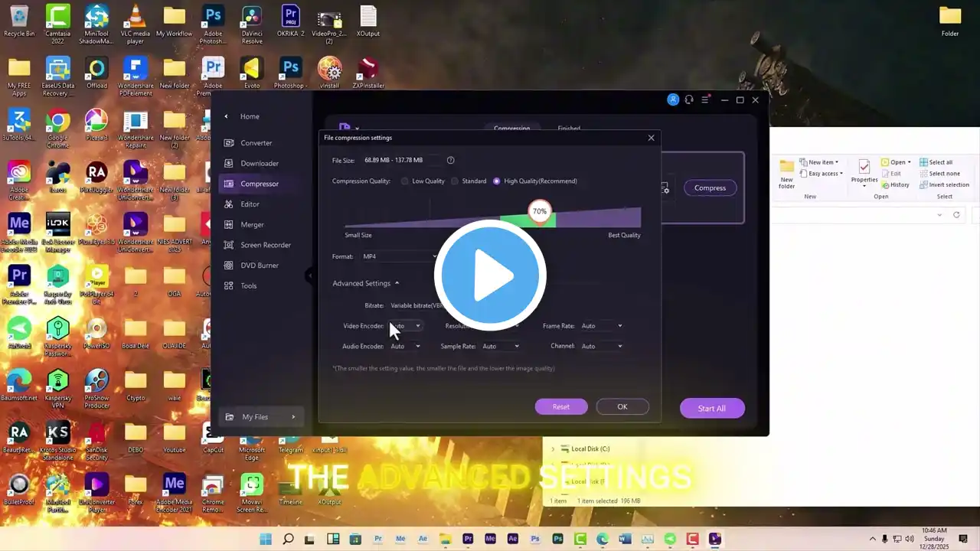Click Select none in Explorer ribbon
This screenshot has height=551, width=980.
point(939,174)
